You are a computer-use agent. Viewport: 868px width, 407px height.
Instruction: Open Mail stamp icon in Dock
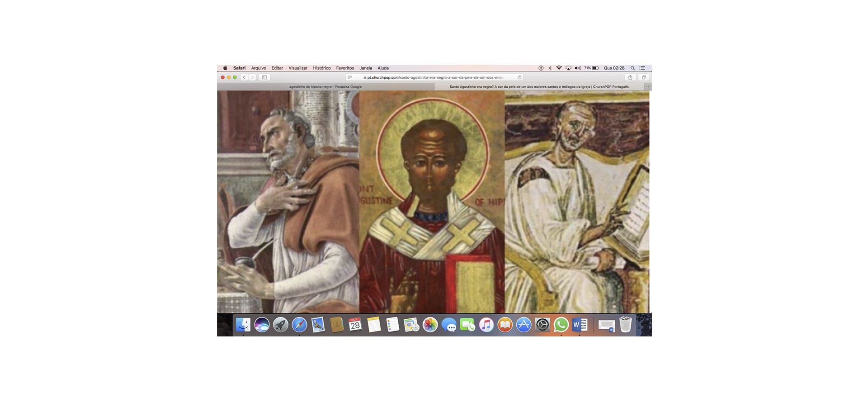(318, 325)
